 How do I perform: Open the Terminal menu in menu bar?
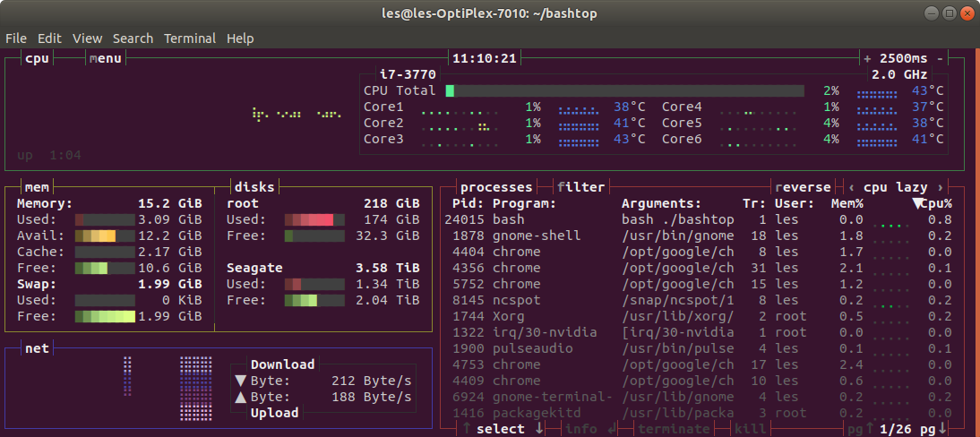[x=190, y=39]
